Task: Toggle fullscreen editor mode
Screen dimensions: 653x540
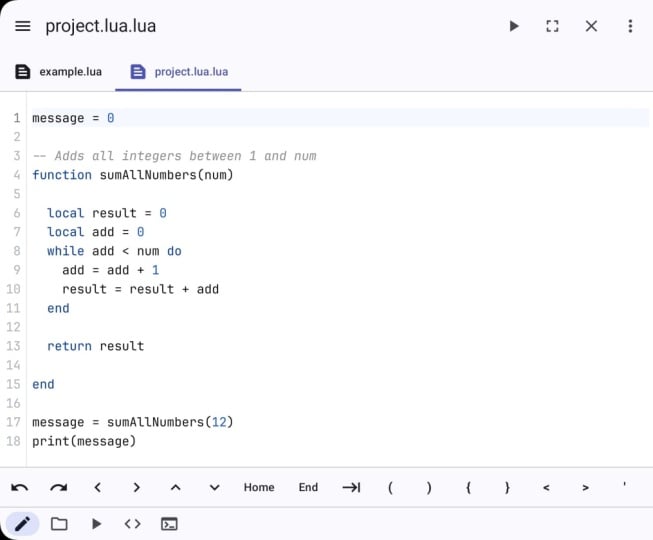Action: tap(552, 26)
